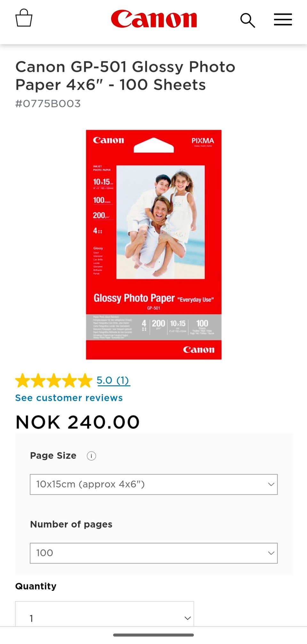Click the 5.0 (1) rating link
This screenshot has height=644, width=307.
[x=114, y=381]
